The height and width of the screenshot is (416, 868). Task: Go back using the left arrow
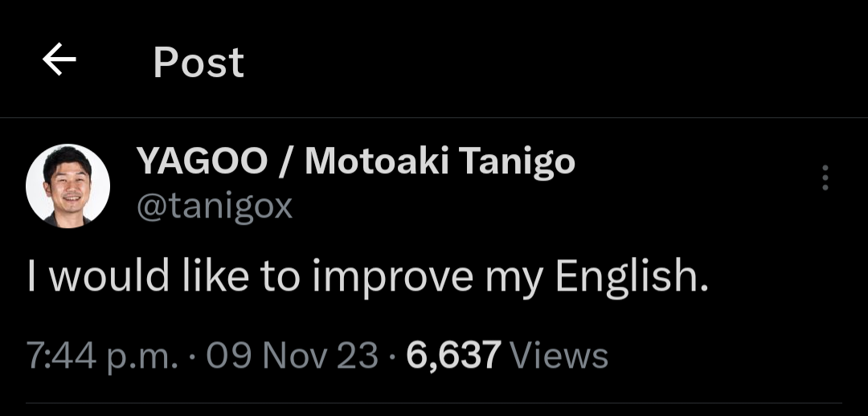click(59, 59)
